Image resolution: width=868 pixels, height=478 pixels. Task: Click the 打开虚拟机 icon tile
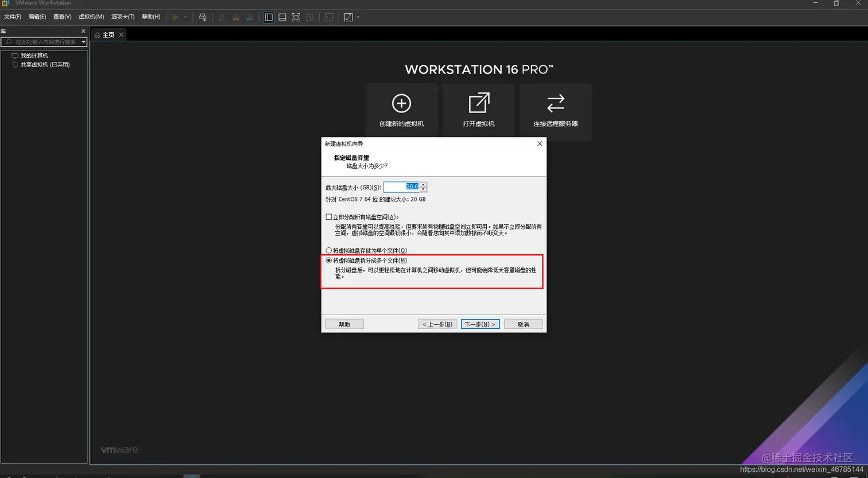point(479,112)
